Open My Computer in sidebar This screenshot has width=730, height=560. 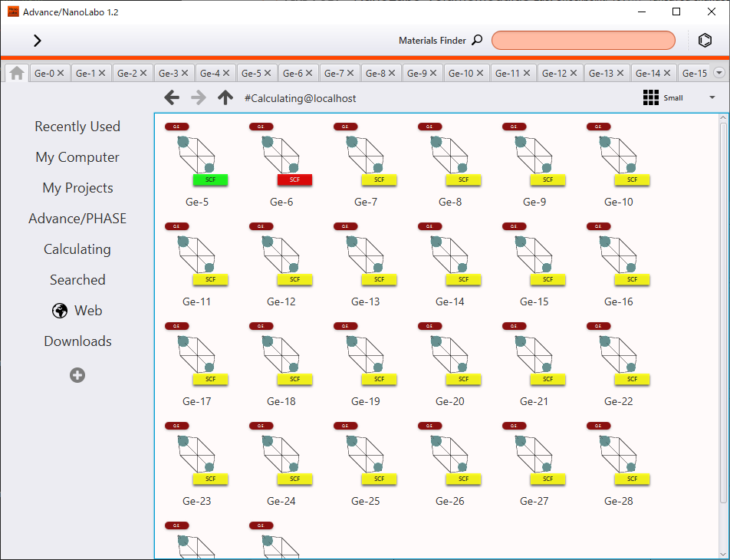tap(77, 157)
